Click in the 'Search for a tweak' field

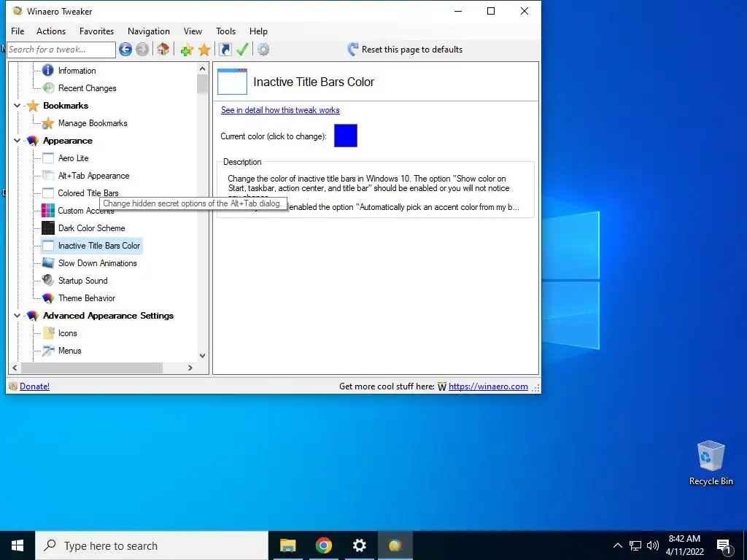61,50
